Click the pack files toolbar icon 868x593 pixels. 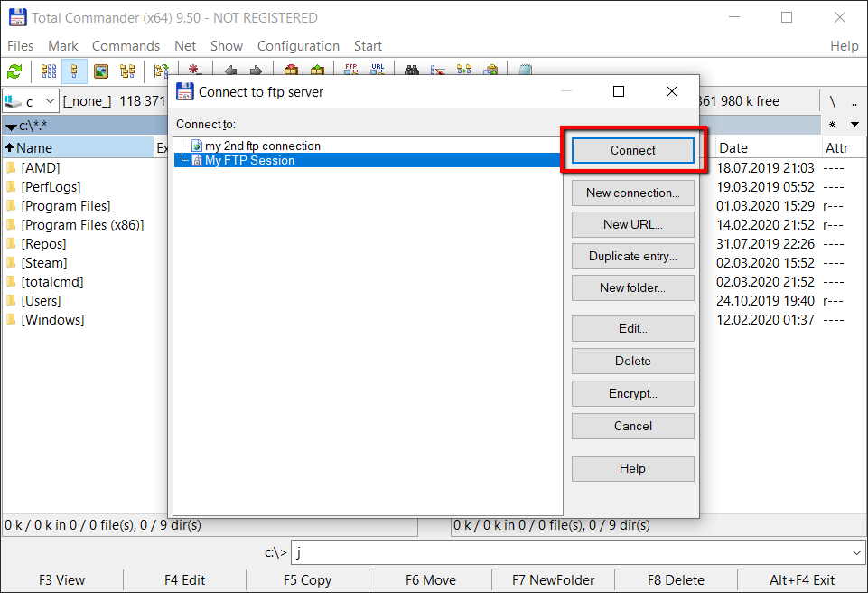pos(291,70)
